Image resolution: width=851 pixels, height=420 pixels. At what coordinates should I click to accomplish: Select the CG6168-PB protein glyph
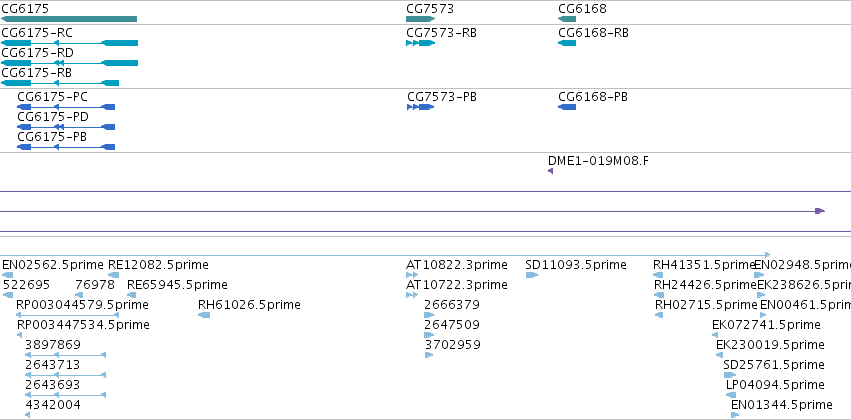pos(567,107)
